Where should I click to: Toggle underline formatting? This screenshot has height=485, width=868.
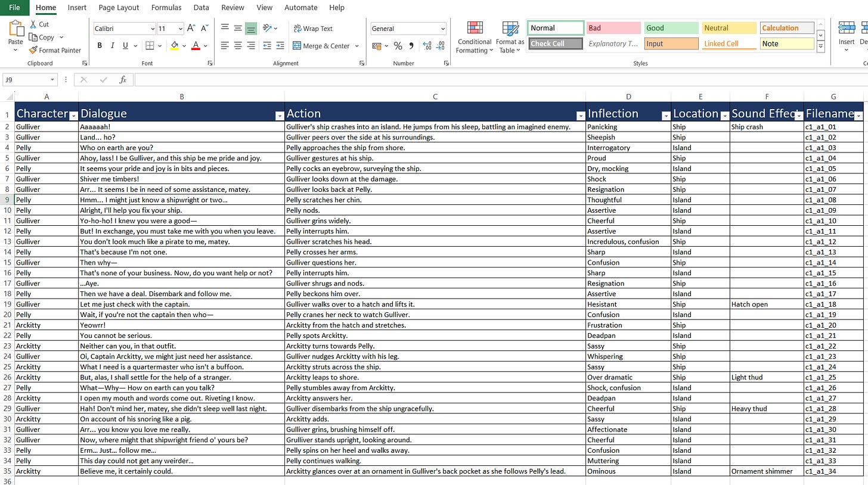tap(125, 46)
